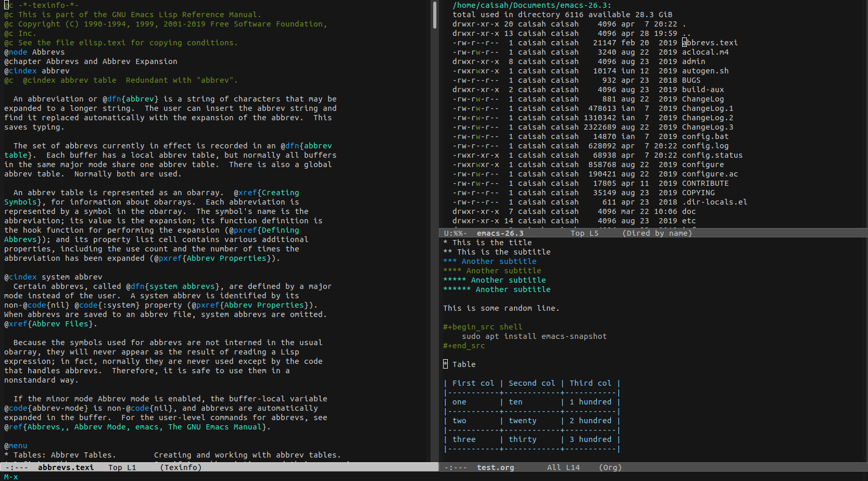Fold the '****** Another subtitle' heading

tap(497, 289)
